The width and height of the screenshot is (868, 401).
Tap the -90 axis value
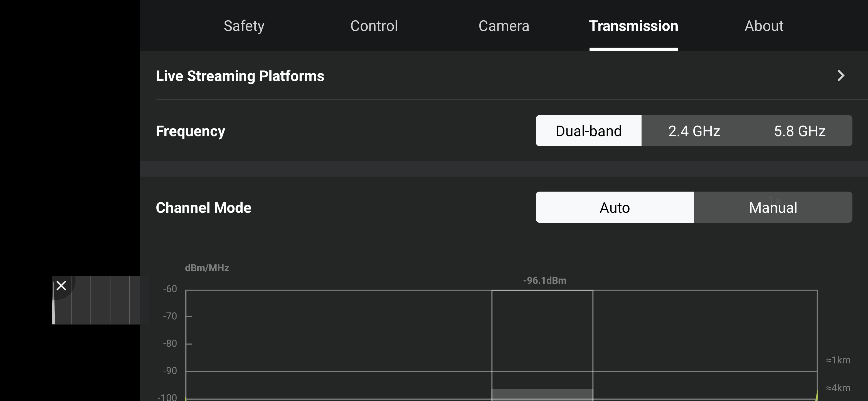(170, 371)
